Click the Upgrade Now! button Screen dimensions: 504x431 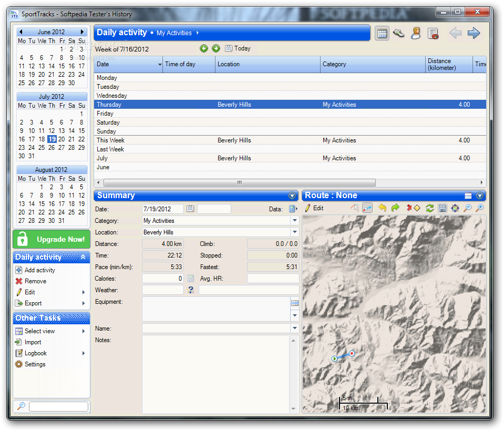pos(52,239)
